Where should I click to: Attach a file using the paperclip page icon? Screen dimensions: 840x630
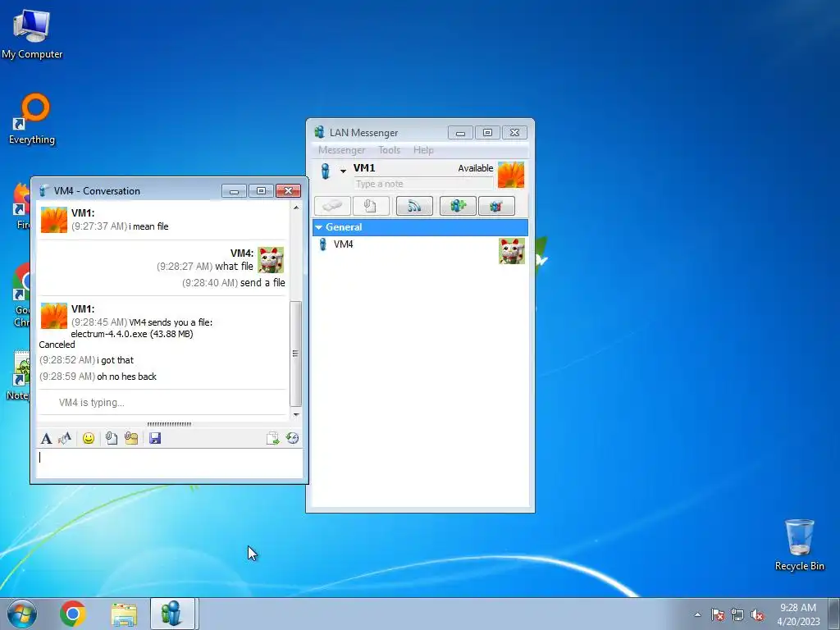(111, 439)
